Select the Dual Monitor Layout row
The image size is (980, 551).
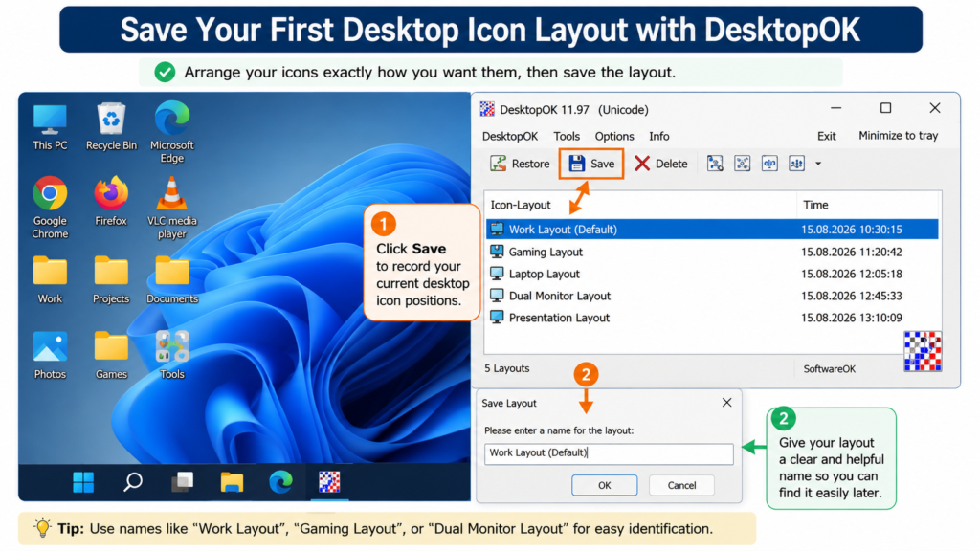point(712,296)
